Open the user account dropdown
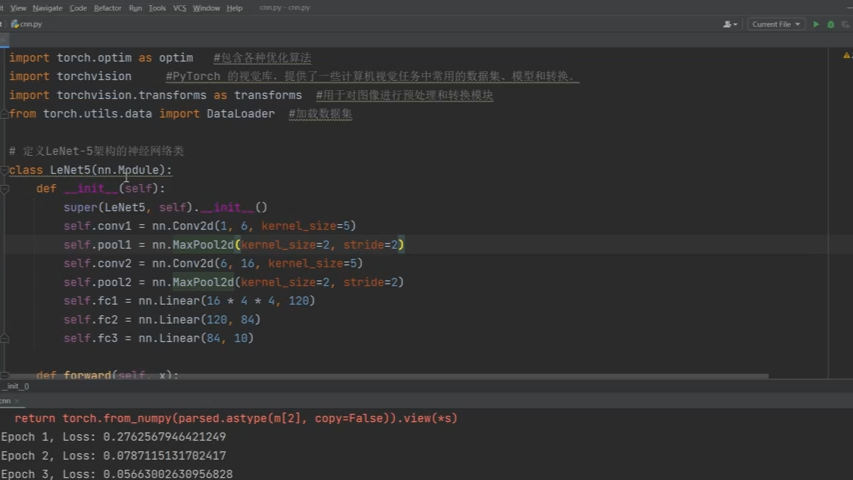Screen dimensions: 853x480 (x=730, y=24)
